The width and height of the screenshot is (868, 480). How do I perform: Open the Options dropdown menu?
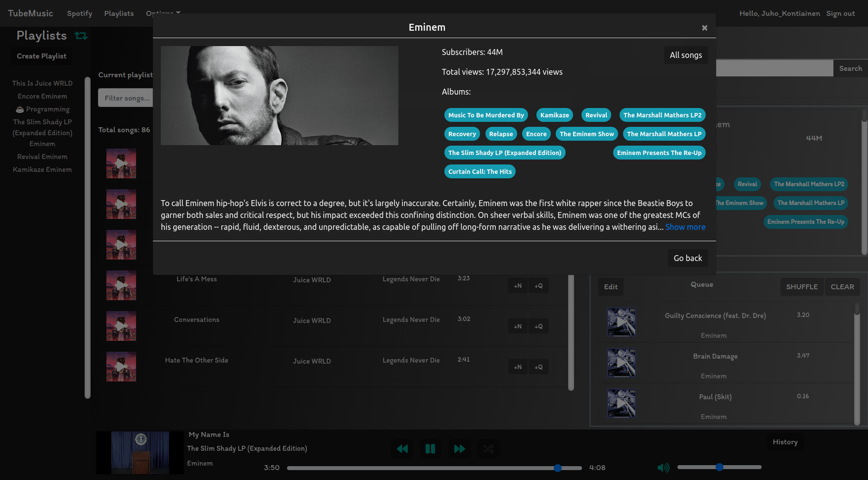pyautogui.click(x=163, y=13)
